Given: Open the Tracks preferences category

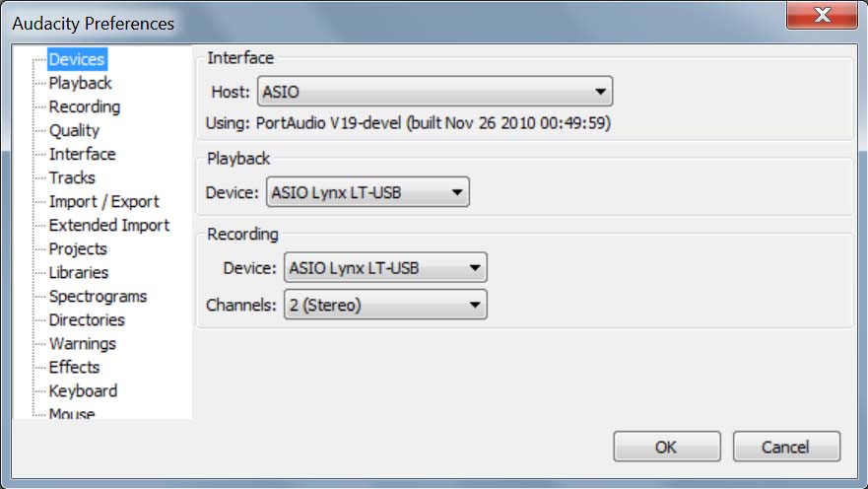Looking at the screenshot, I should tap(72, 178).
